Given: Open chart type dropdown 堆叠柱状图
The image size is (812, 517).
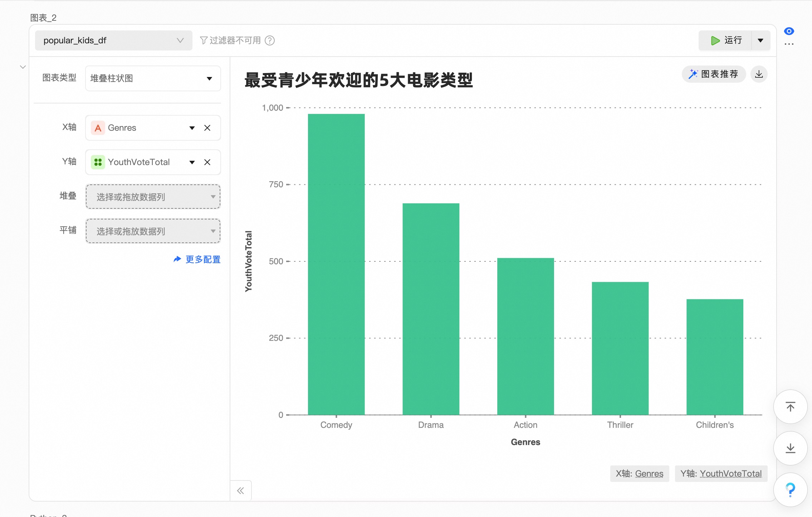Looking at the screenshot, I should point(153,78).
